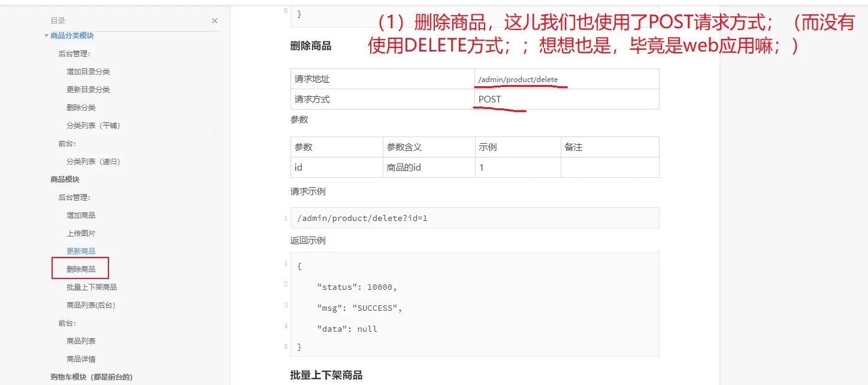The width and height of the screenshot is (868, 385).
Task: Click the 参数 column header
Action: pos(337,147)
